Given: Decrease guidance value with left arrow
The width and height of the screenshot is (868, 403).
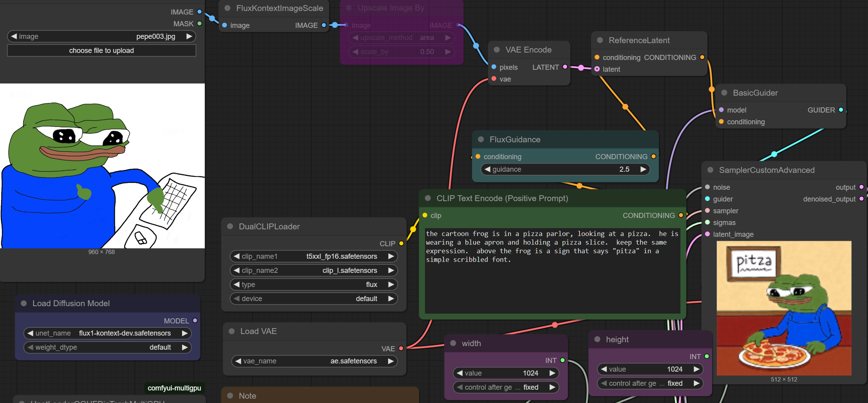Looking at the screenshot, I should [x=487, y=169].
